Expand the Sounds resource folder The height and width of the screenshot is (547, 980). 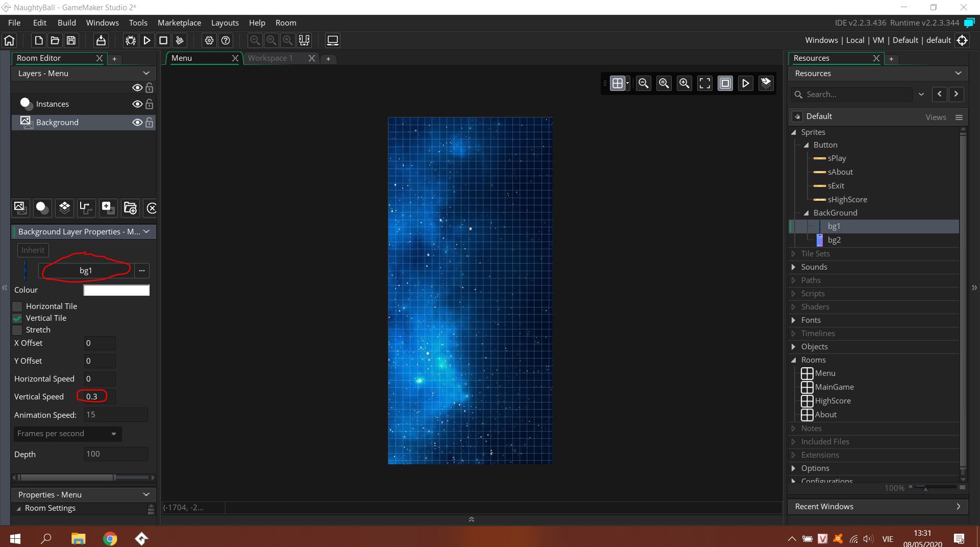794,267
